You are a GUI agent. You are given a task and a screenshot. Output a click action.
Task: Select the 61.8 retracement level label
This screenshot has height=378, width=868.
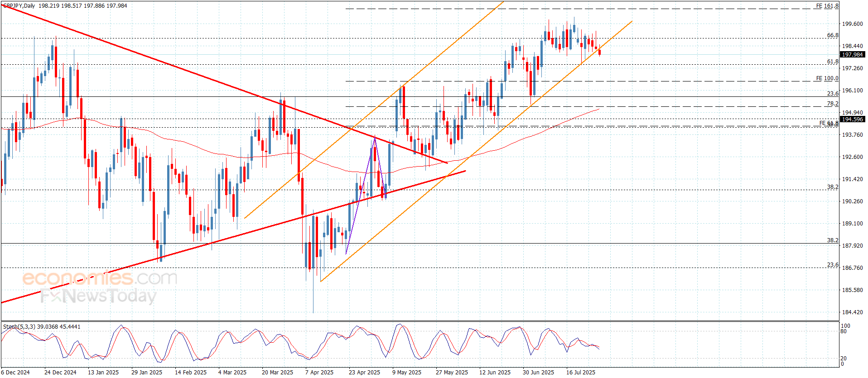(x=833, y=62)
